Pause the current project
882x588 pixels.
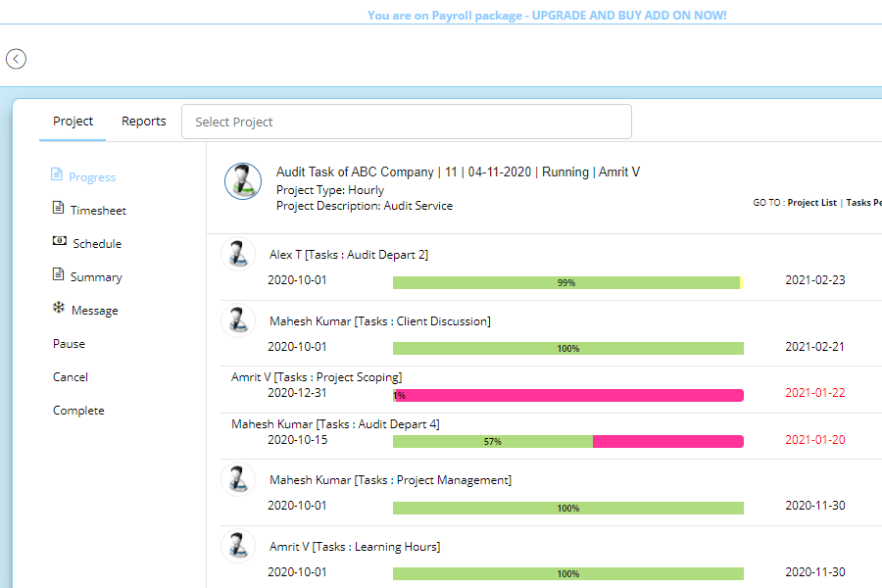(69, 344)
